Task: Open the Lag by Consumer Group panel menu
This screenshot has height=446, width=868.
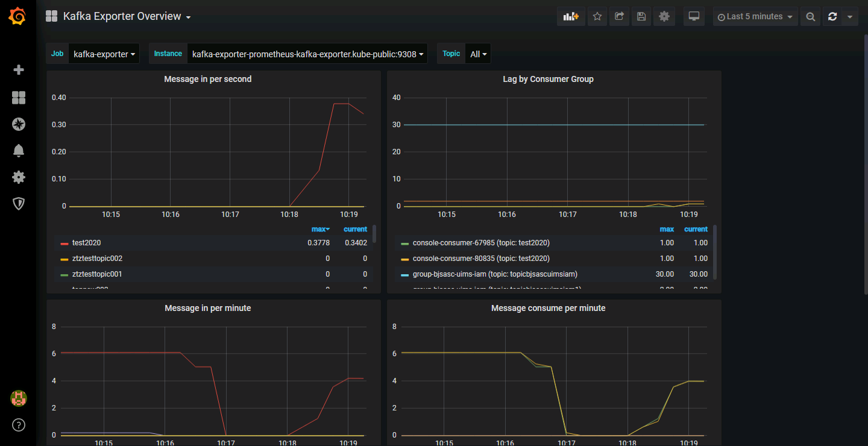Action: (549, 79)
